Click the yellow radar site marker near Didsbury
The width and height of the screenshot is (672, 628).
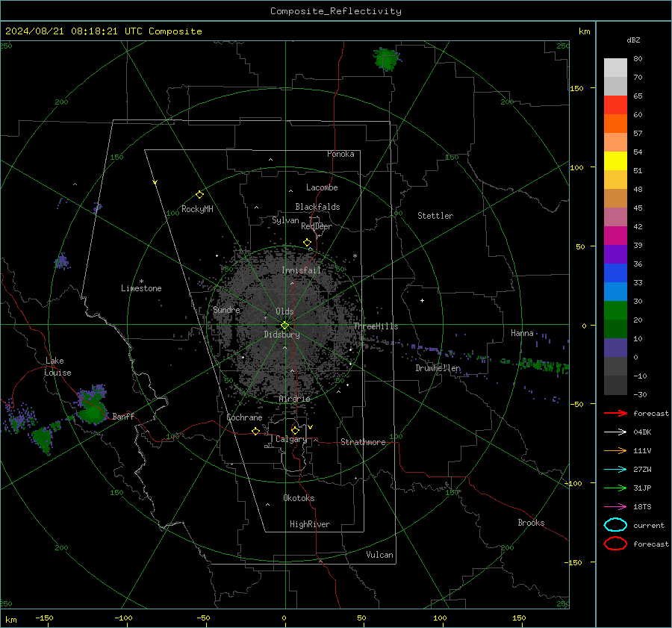click(284, 326)
